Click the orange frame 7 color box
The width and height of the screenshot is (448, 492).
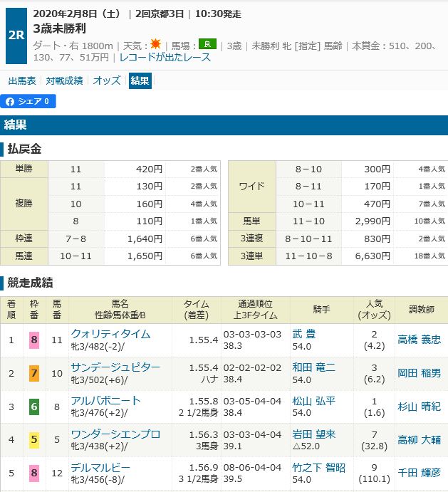point(33,372)
